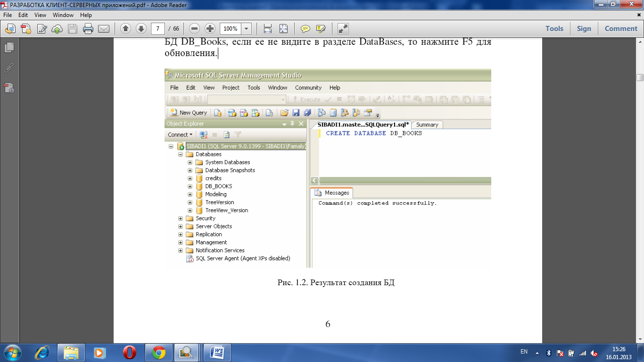Image resolution: width=644 pixels, height=362 pixels.
Task: Zoom in using the plus button
Action: [210, 29]
